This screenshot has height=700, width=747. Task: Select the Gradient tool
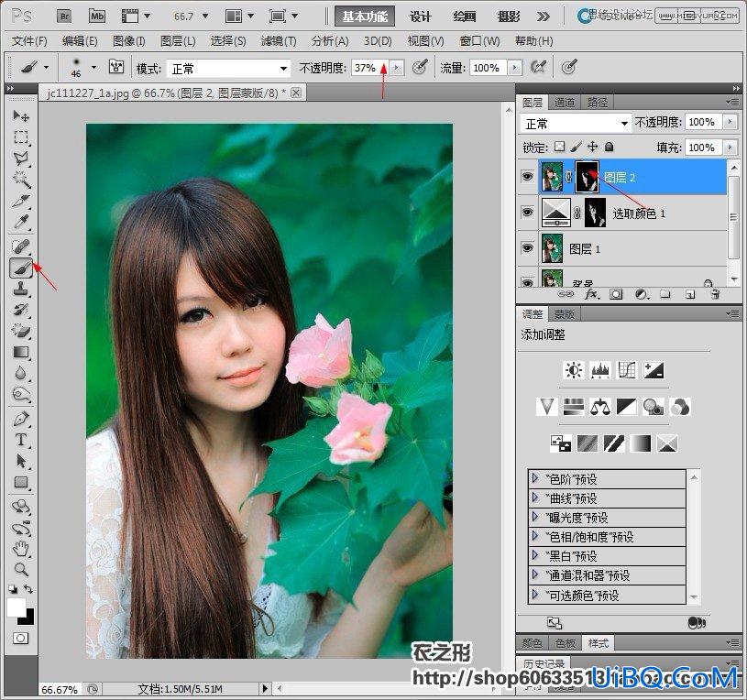click(20, 353)
